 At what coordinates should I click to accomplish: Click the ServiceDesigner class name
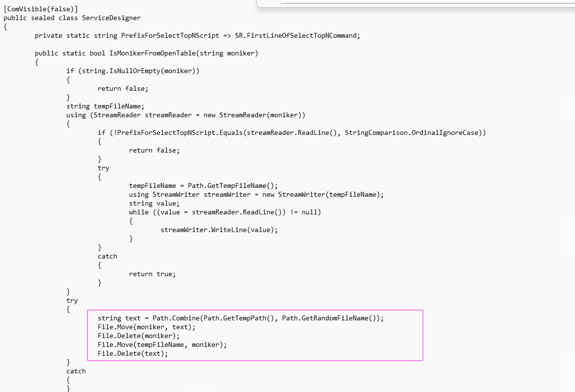click(x=111, y=18)
